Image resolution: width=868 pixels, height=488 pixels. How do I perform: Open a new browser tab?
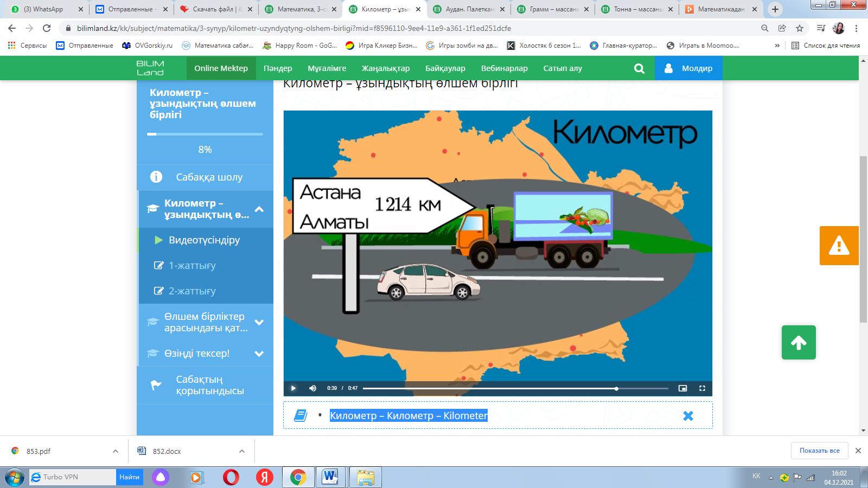coord(775,9)
